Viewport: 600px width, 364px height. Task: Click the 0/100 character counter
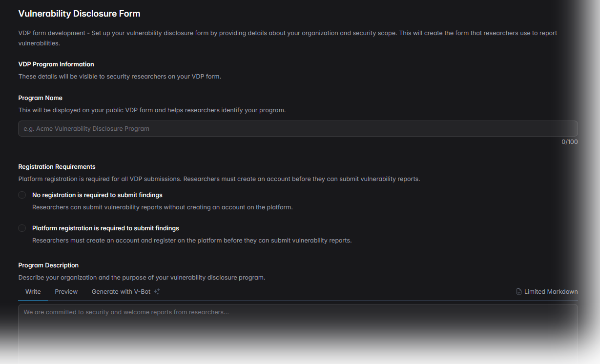tap(569, 142)
